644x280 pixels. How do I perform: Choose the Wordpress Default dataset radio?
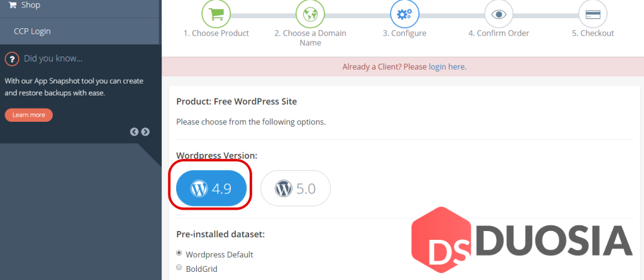tap(179, 253)
